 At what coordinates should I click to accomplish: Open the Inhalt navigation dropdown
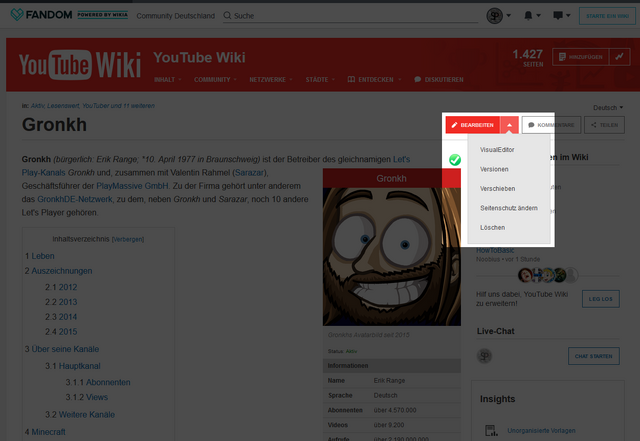(168, 80)
